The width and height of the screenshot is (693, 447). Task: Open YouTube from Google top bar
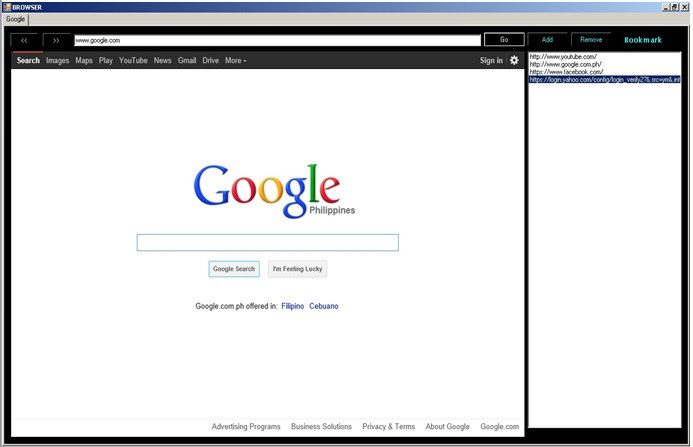point(133,60)
